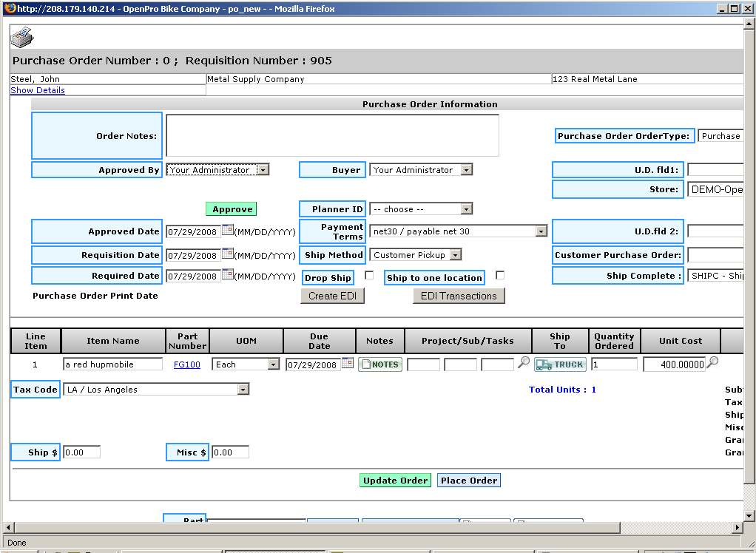The height and width of the screenshot is (553, 756).
Task: Open the line item Due Date calendar
Action: tap(348, 364)
